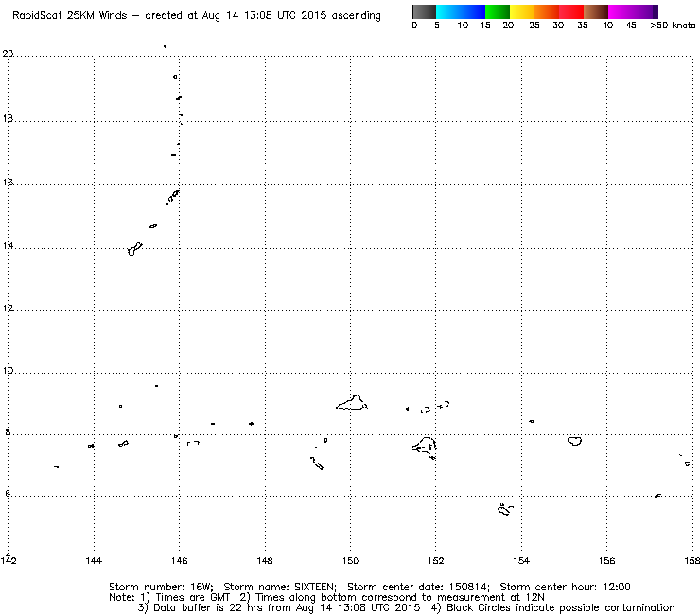This screenshot has width=700, height=615.
Task: Click the small island outline near 145.4E 14.7N
Action: tap(152, 226)
